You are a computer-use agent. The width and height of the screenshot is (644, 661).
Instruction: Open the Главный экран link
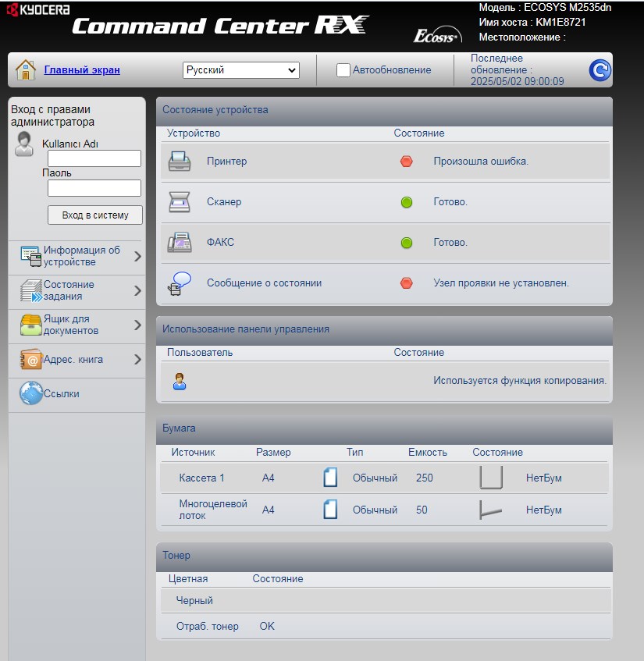82,70
